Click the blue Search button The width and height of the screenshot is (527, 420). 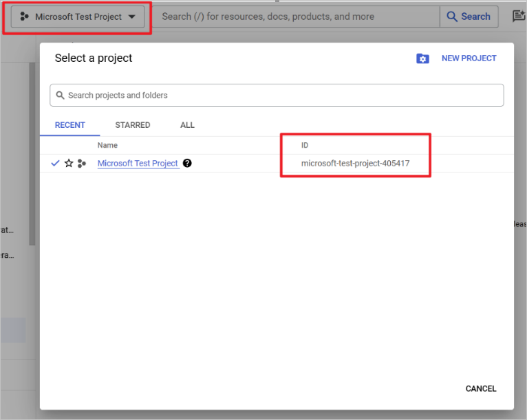point(469,16)
